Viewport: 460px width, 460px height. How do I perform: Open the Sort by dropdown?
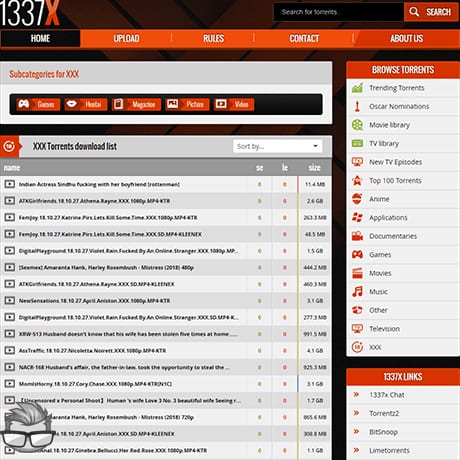(x=278, y=146)
